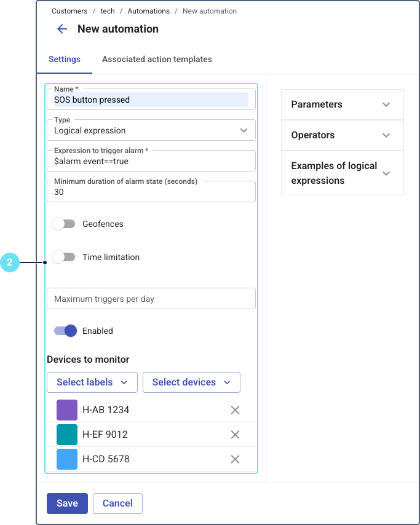420x525 pixels.
Task: Expand Examples of logical expressions
Action: [x=342, y=173]
